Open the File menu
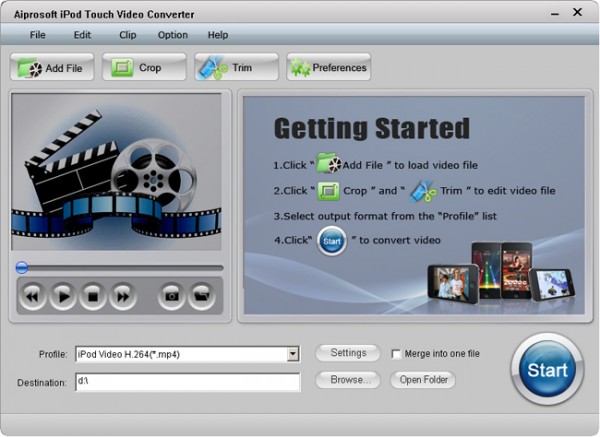 click(x=38, y=35)
